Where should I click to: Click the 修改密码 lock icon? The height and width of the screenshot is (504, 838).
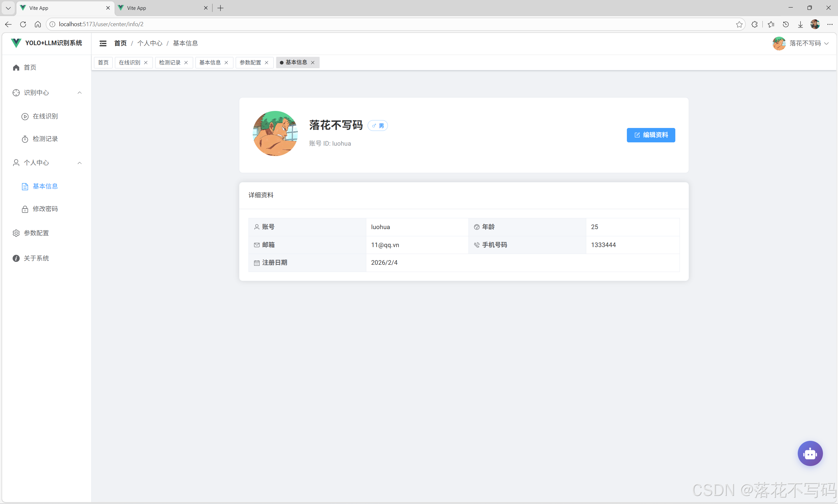[25, 209]
